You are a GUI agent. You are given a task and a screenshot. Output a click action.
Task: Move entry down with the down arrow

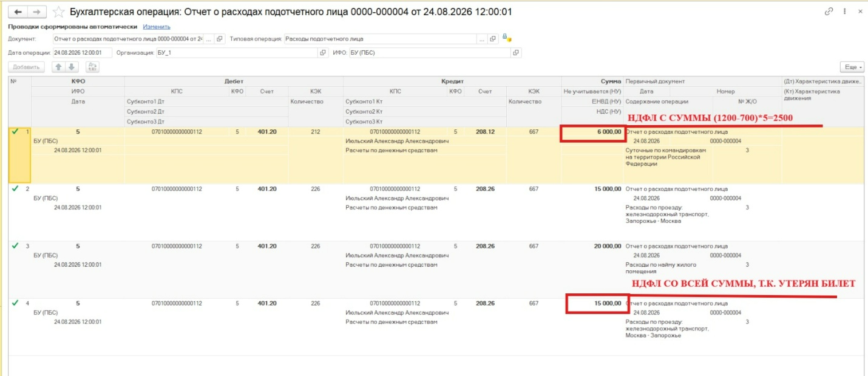point(72,67)
